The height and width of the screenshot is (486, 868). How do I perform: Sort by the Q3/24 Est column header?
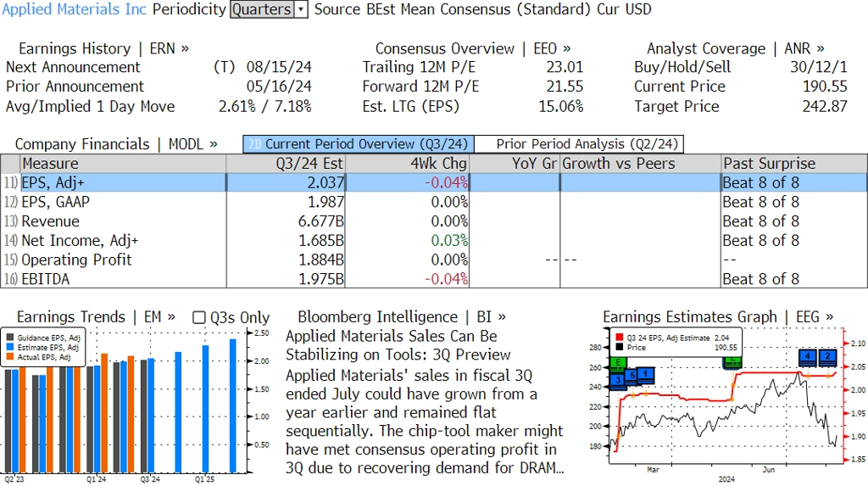pos(286,164)
